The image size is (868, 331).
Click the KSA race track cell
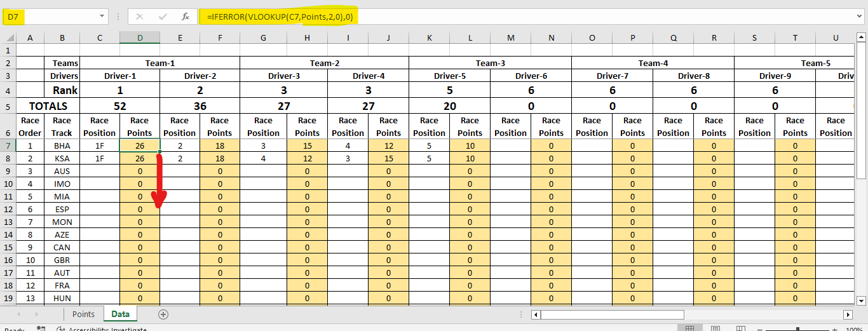pyautogui.click(x=62, y=158)
